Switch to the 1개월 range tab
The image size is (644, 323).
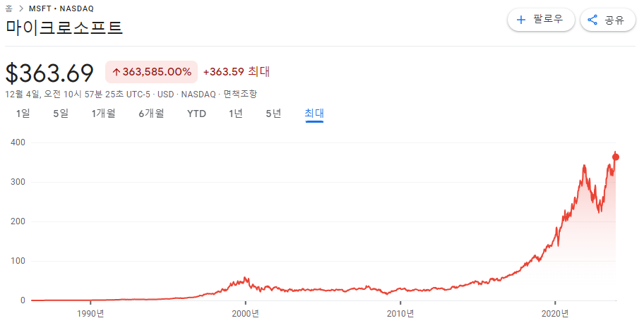[x=104, y=114]
